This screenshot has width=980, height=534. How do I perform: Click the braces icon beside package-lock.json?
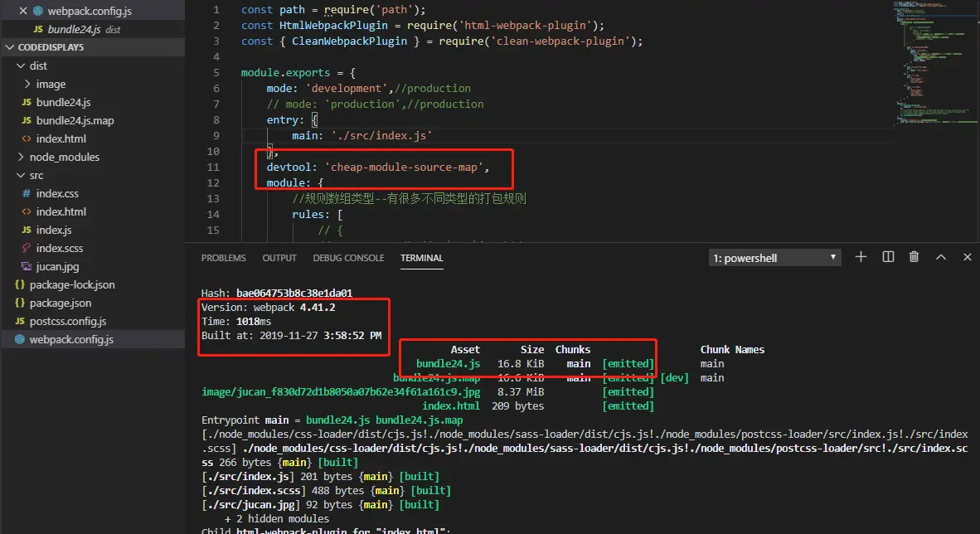19,284
